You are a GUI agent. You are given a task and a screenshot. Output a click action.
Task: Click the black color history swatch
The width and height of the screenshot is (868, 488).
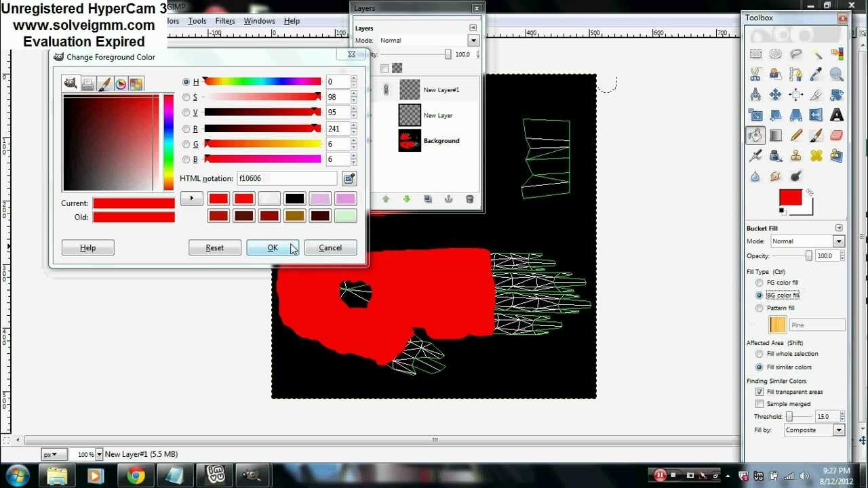click(x=294, y=199)
